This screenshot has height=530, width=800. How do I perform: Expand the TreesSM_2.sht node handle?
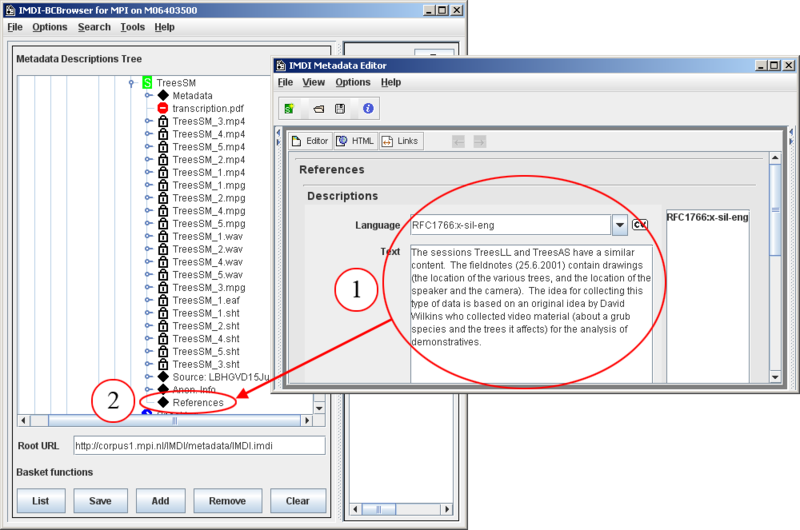[x=148, y=325]
